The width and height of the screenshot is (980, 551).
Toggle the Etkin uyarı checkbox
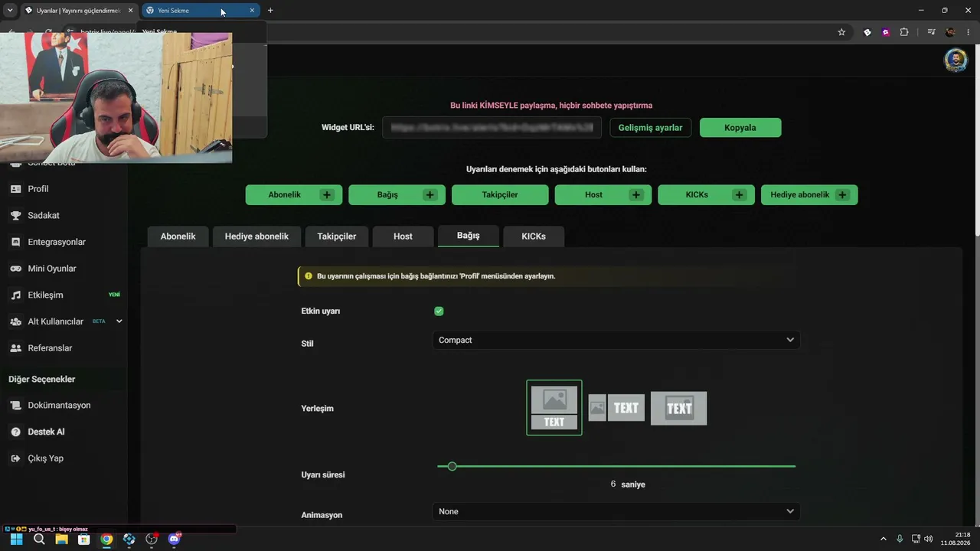tap(439, 311)
